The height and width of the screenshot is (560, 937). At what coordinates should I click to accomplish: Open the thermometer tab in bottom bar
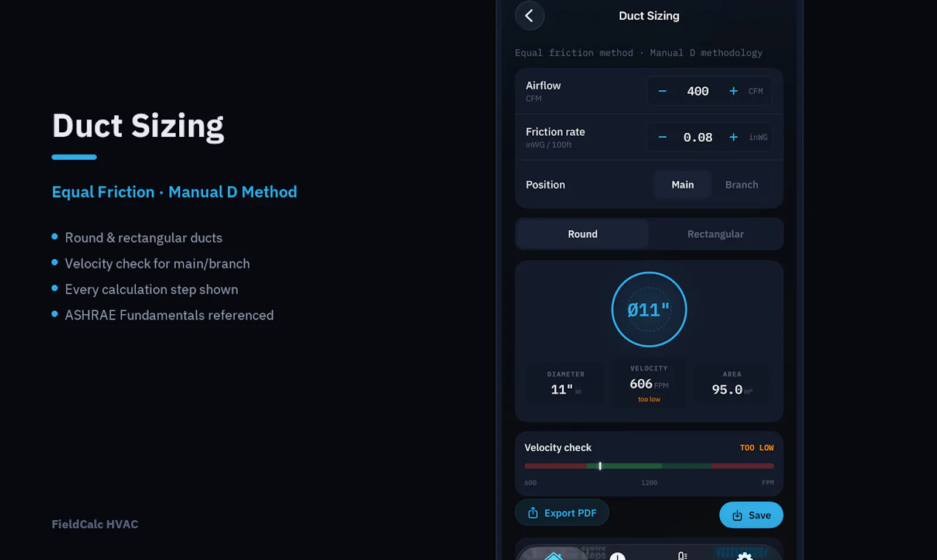pos(682,556)
